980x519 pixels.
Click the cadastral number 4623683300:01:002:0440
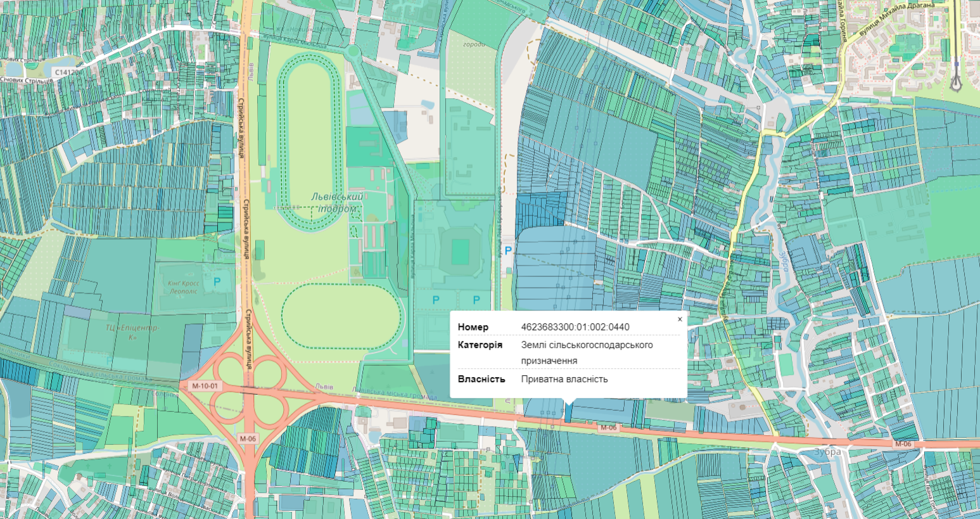tap(575, 327)
